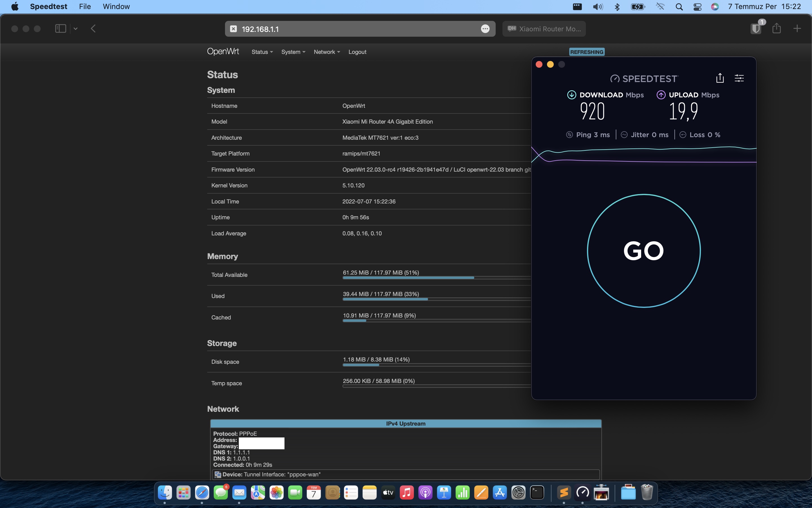812x508 pixels.
Task: Click the Disk space progress bar
Action: [x=436, y=365]
